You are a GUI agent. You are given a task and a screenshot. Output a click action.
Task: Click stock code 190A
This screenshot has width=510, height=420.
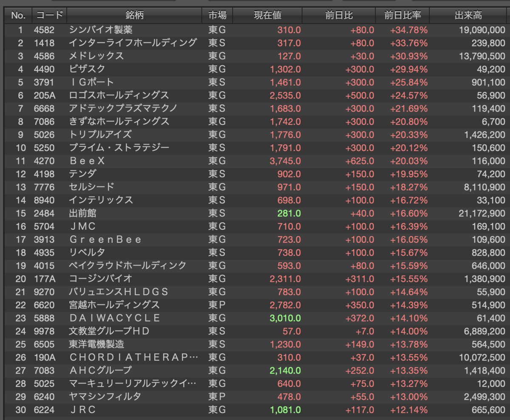(x=45, y=357)
